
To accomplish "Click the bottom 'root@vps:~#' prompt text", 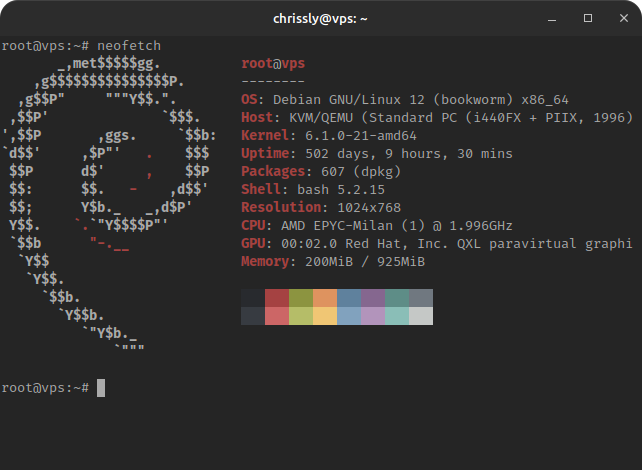I will click(45, 388).
